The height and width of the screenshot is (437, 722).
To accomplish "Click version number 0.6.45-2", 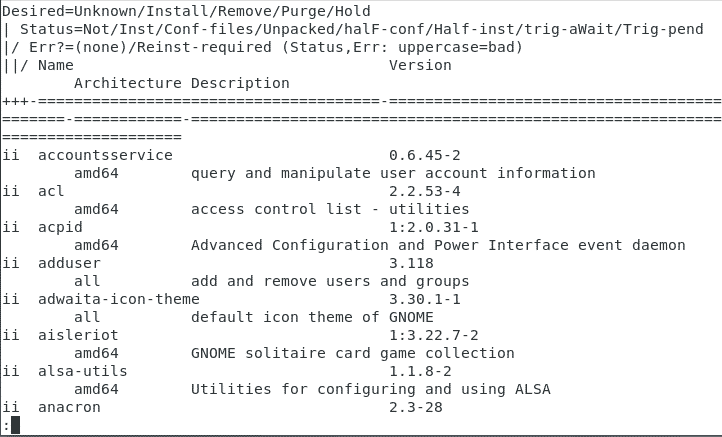I will [424, 155].
